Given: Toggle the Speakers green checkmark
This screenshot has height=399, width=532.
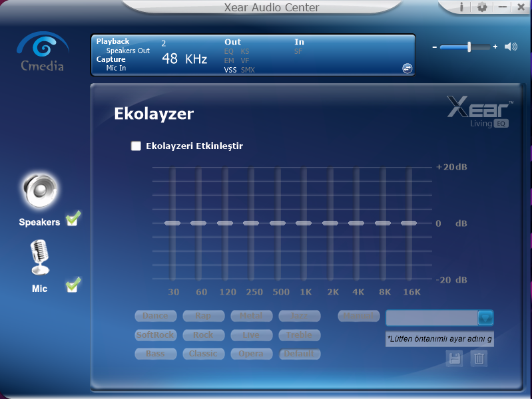Looking at the screenshot, I should pyautogui.click(x=73, y=218).
